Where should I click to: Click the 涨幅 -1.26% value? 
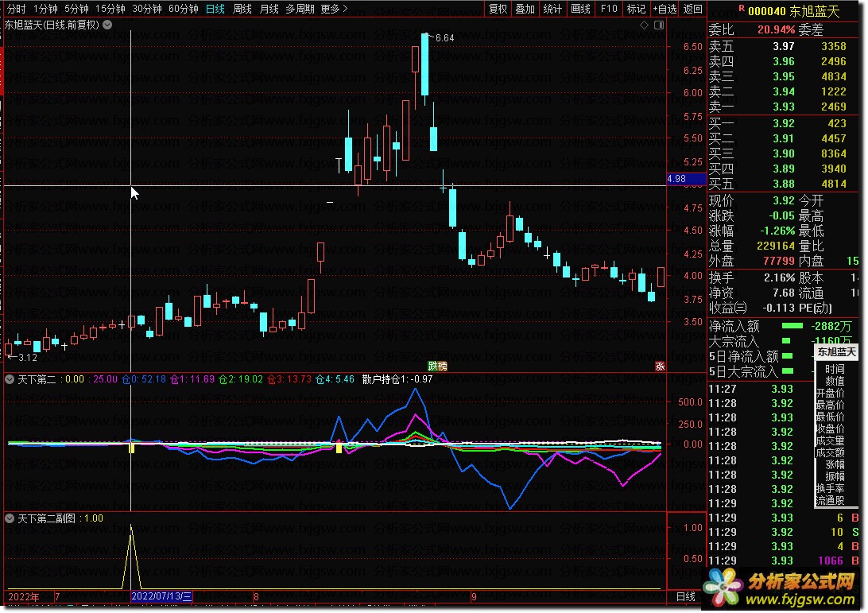click(777, 231)
